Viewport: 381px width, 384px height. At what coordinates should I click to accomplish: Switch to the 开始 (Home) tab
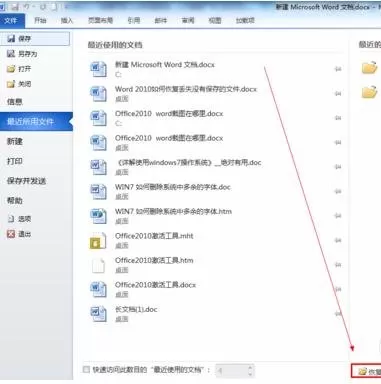(x=40, y=20)
